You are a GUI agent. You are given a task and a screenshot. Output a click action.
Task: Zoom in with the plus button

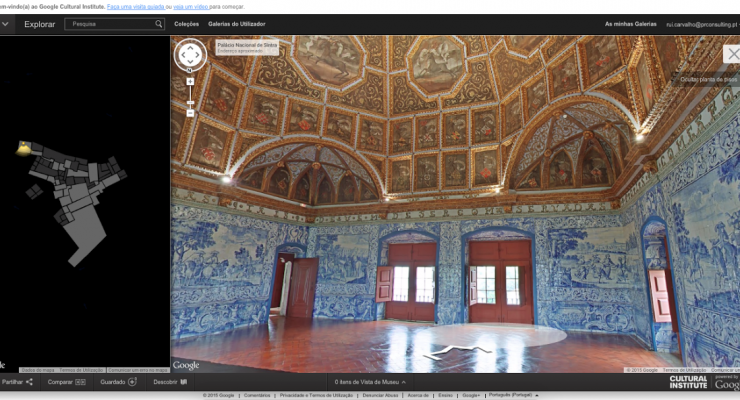pos(190,82)
